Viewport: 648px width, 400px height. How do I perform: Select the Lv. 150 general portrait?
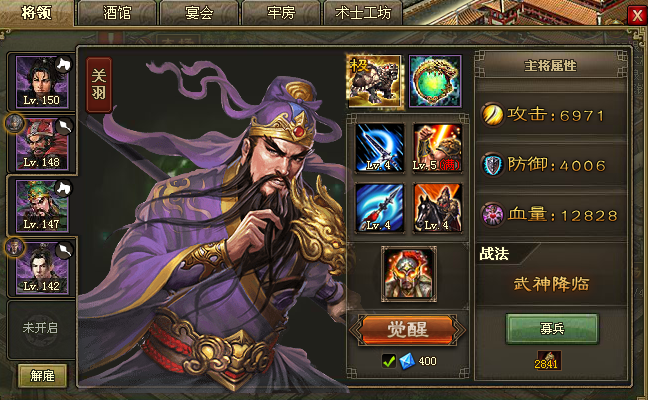[42, 82]
